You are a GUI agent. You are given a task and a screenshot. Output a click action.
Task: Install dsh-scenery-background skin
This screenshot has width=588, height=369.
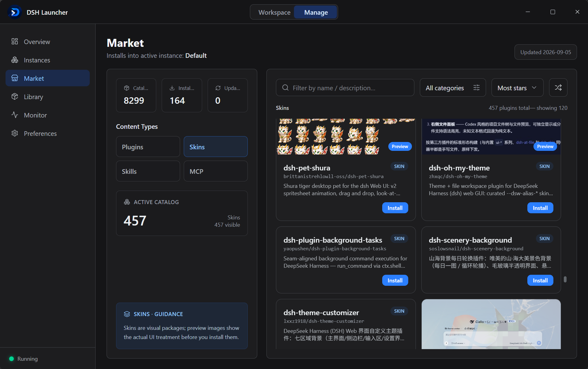point(540,280)
